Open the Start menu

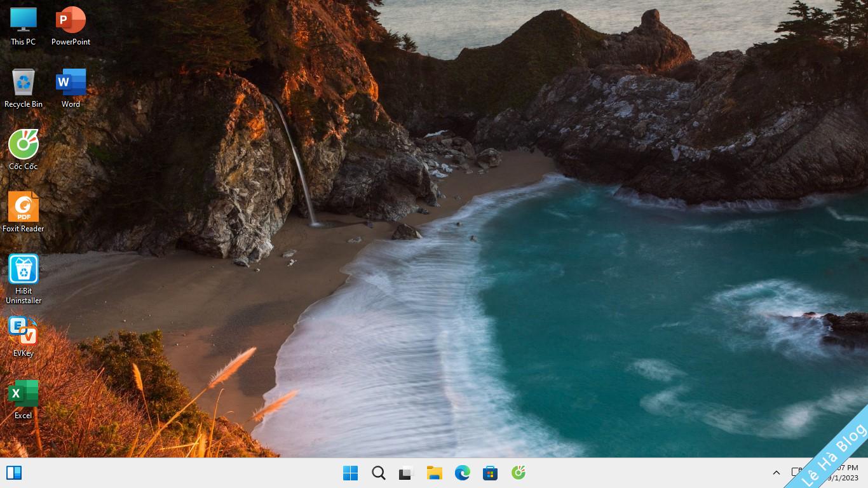[x=350, y=473]
